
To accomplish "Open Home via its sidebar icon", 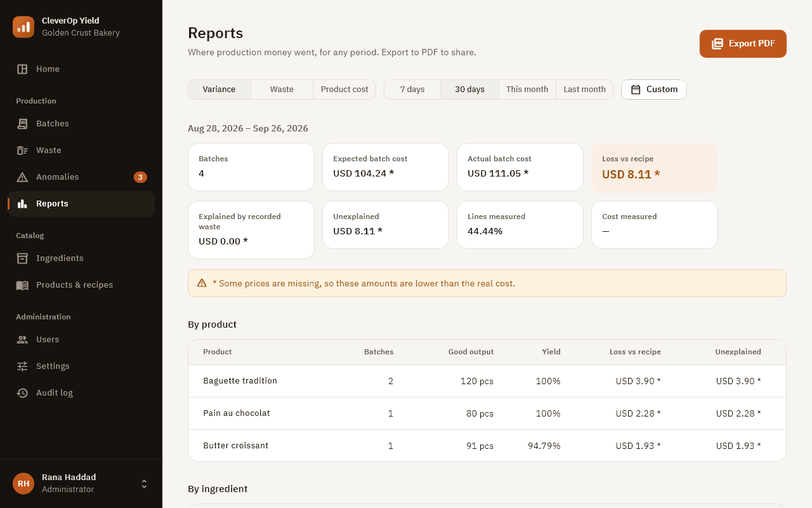I will [x=22, y=69].
